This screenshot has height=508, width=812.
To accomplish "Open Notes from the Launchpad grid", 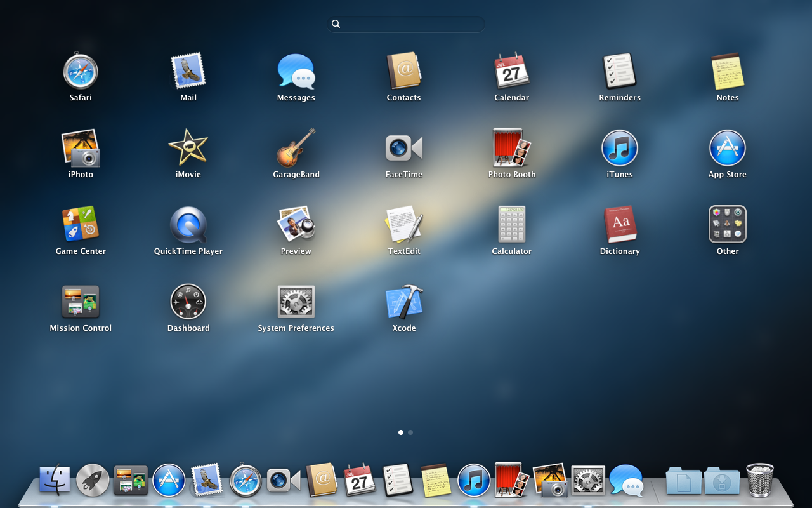I will [x=728, y=71].
